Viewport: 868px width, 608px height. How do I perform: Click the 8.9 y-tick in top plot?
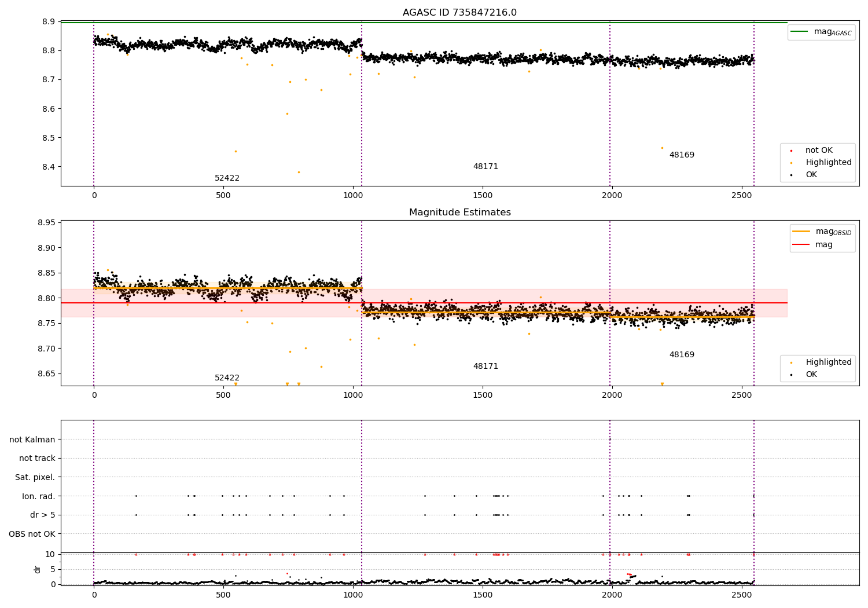tap(49, 22)
